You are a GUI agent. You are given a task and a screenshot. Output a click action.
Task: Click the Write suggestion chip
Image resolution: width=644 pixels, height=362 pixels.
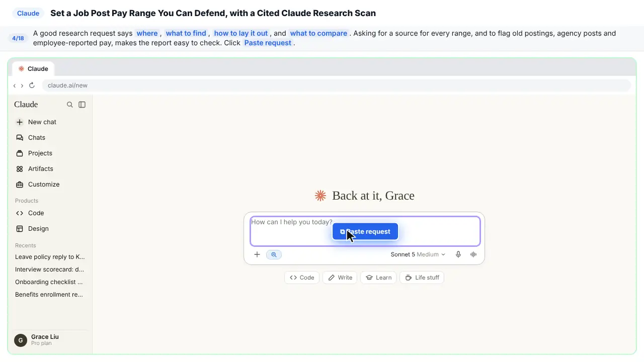(340, 278)
